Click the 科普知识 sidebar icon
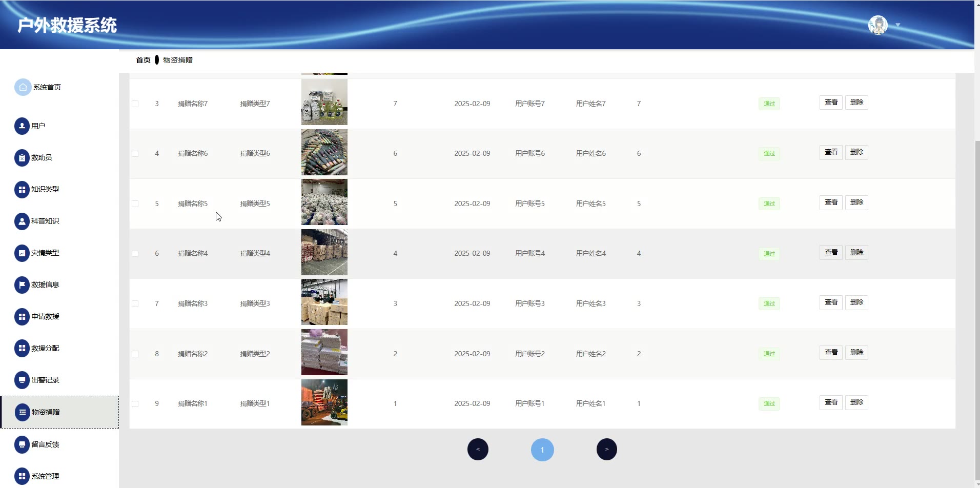Image resolution: width=980 pixels, height=488 pixels. pos(22,221)
